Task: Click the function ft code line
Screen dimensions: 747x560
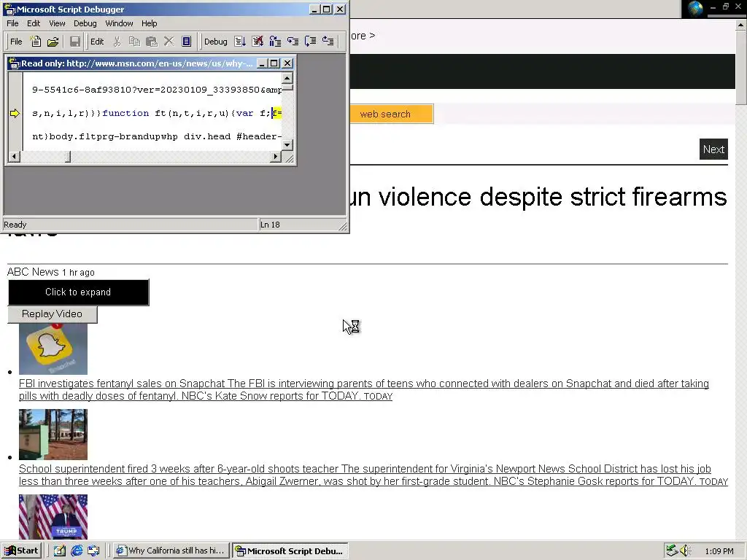Action: pyautogui.click(x=158, y=113)
